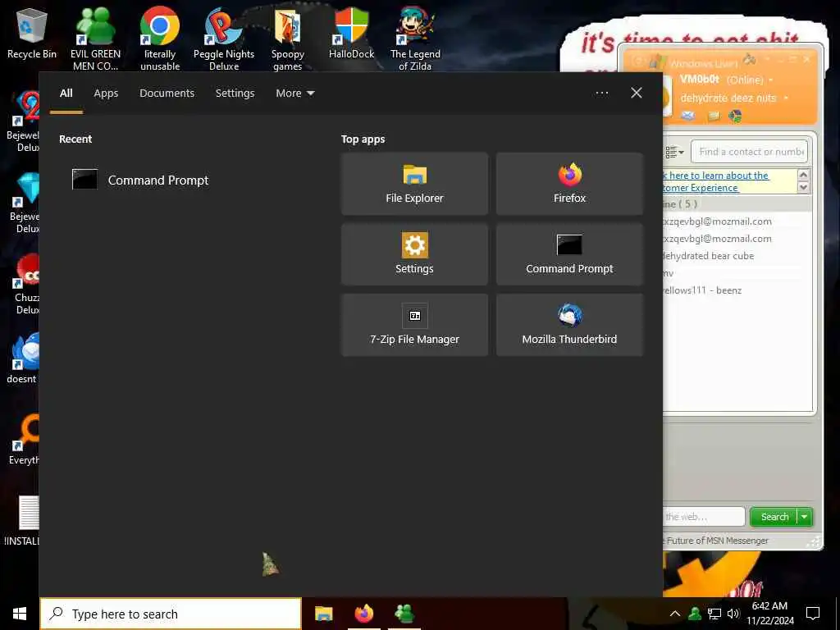Switch to the Apps search tab

point(106,94)
